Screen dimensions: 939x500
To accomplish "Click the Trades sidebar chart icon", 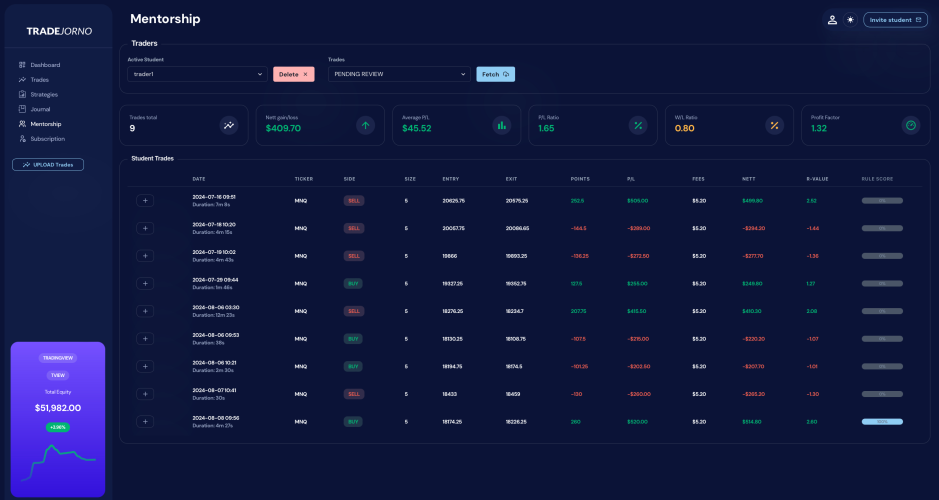I will 22,80.
